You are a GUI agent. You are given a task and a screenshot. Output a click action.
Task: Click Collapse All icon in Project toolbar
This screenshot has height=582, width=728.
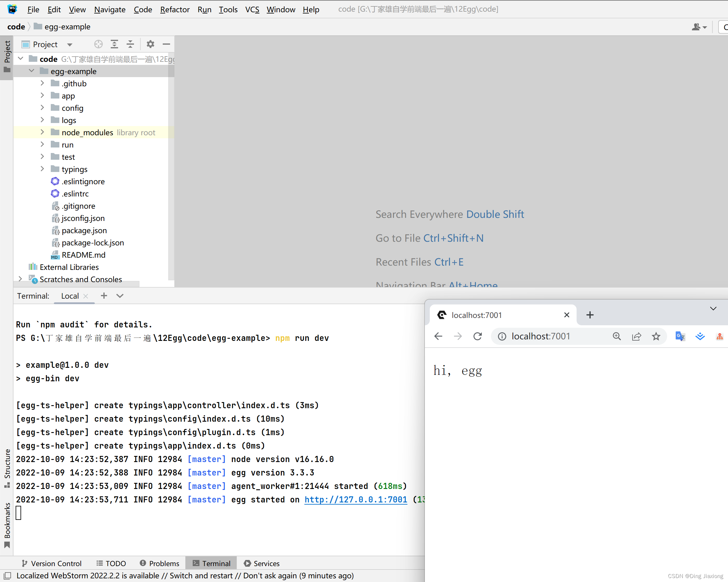point(130,44)
